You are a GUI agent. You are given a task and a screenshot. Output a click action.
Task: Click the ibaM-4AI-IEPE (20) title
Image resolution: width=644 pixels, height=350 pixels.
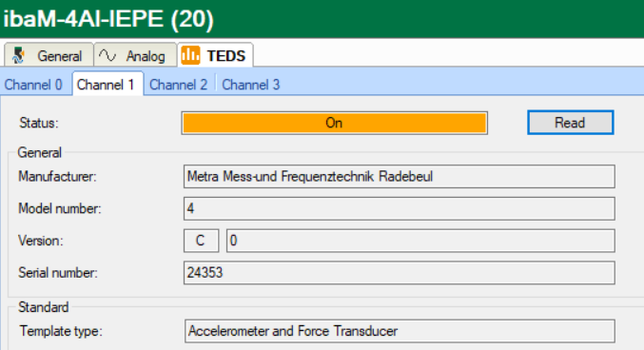pos(108,19)
